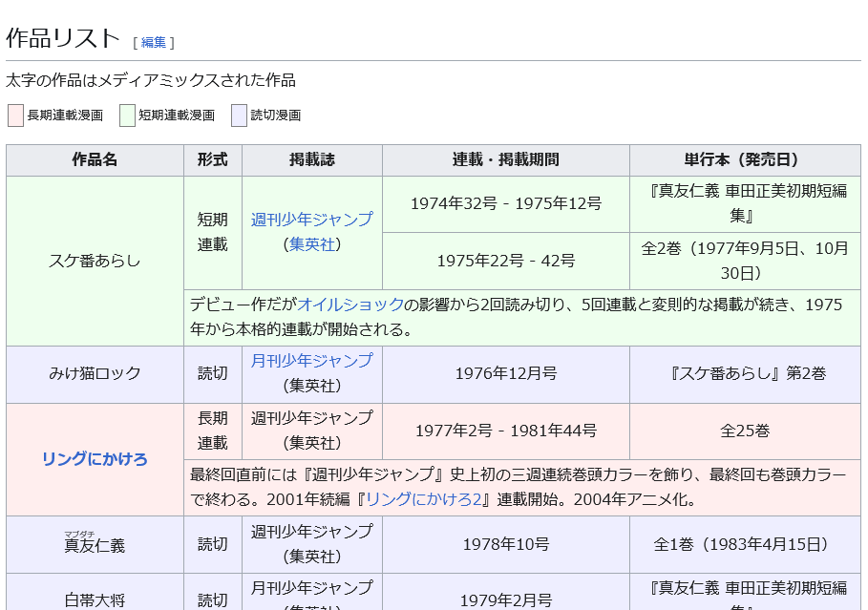
Task: Click the 真友仁義 title cell
Action: 95,544
